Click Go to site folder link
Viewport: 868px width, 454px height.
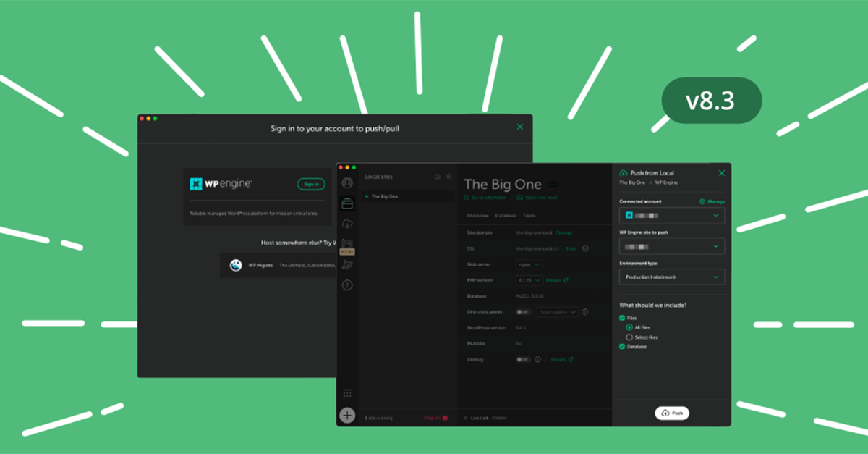486,197
